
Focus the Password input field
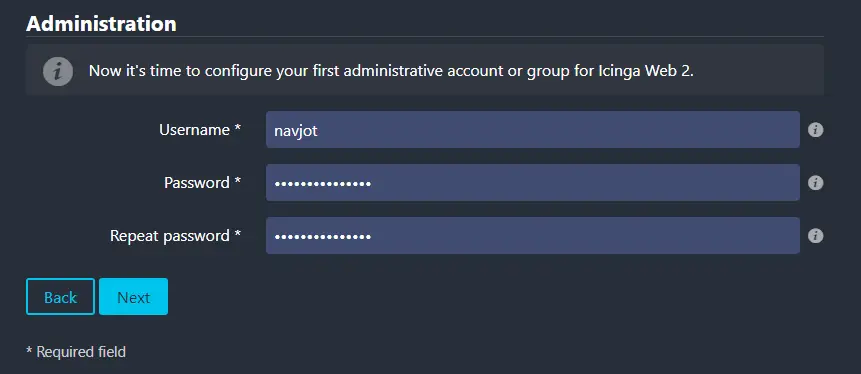pos(533,182)
